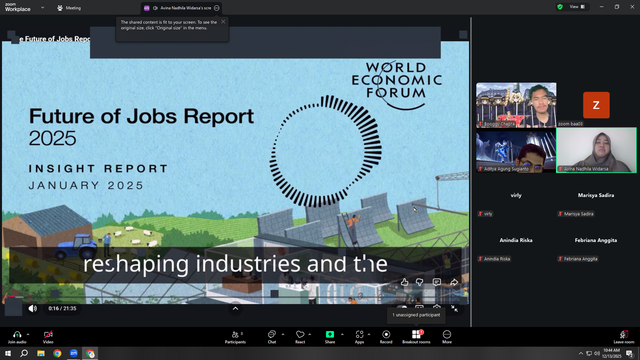The height and width of the screenshot is (360, 640).
Task: Select Anindia Riska participant tile
Action: pyautogui.click(x=516, y=240)
